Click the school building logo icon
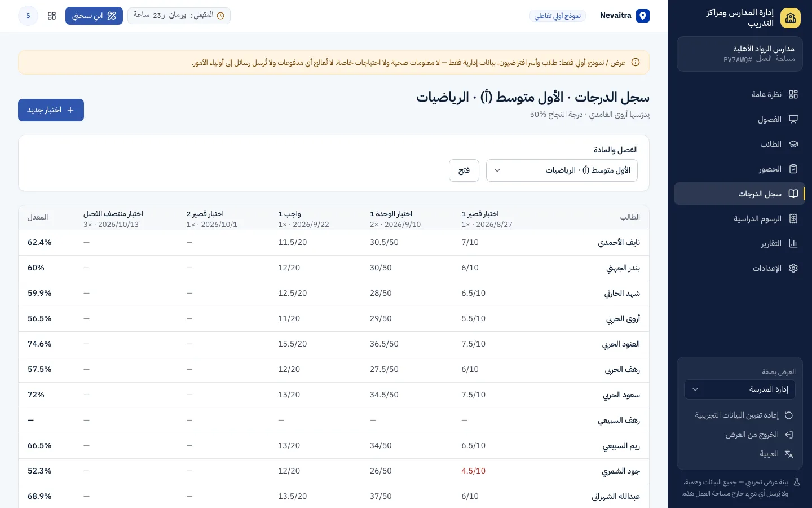Viewport: 812px width, 508px height. pos(791,18)
